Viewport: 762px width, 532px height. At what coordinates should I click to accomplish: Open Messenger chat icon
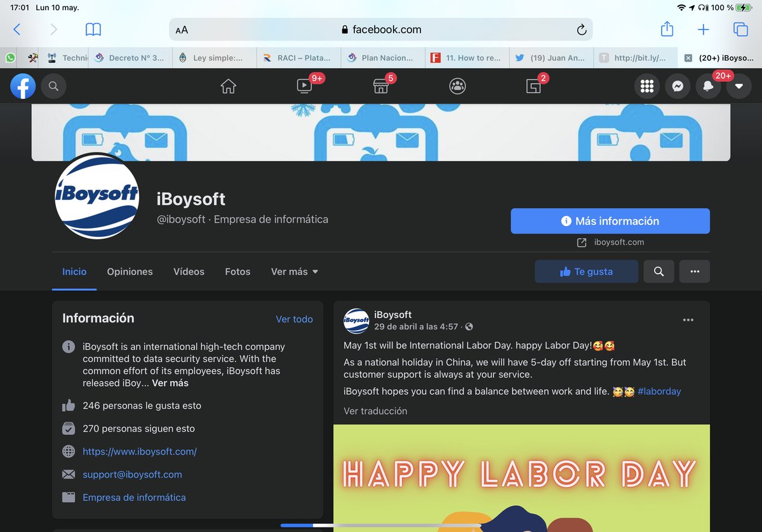(678, 86)
